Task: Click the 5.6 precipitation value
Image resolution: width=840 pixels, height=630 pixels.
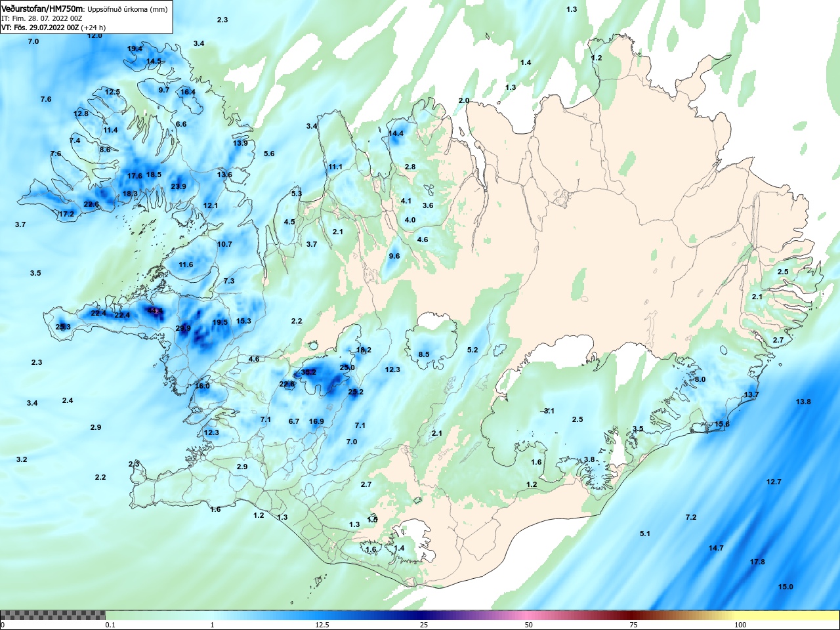Action: 269,154
